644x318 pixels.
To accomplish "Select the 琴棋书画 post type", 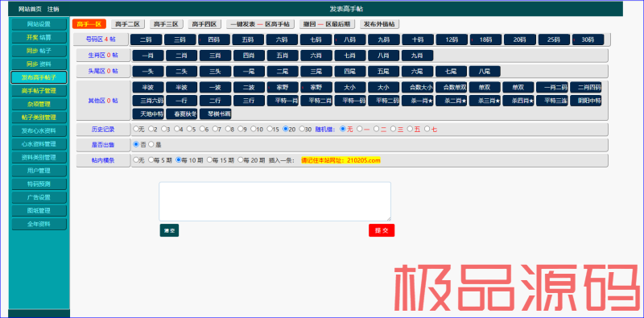I will [215, 114].
